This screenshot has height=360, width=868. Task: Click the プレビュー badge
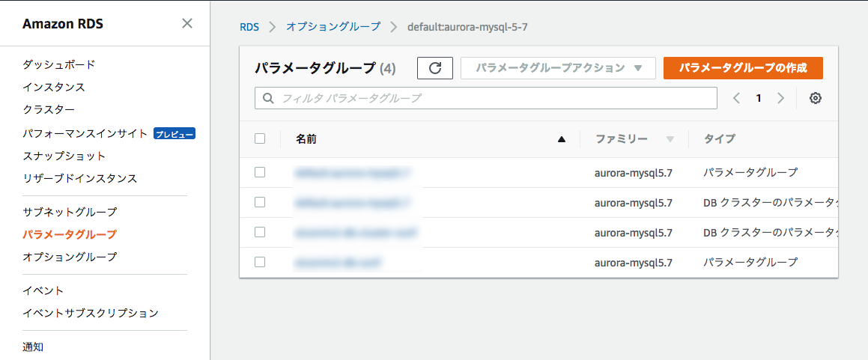(174, 134)
